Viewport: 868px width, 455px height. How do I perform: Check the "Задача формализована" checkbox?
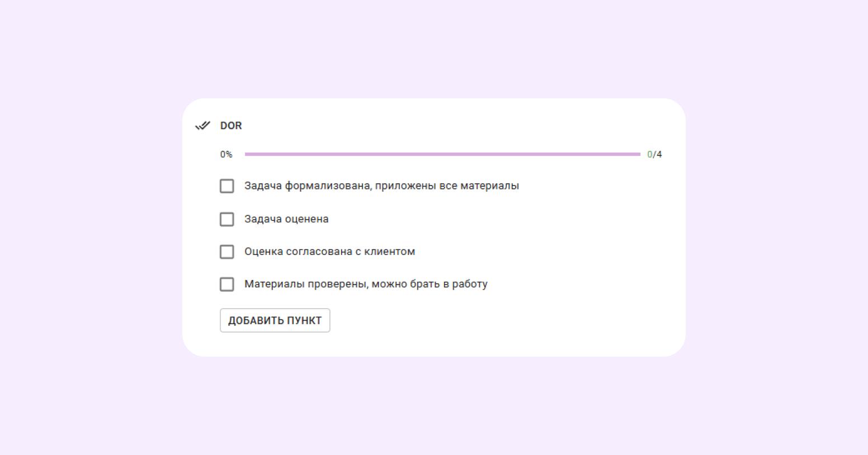coord(227,186)
